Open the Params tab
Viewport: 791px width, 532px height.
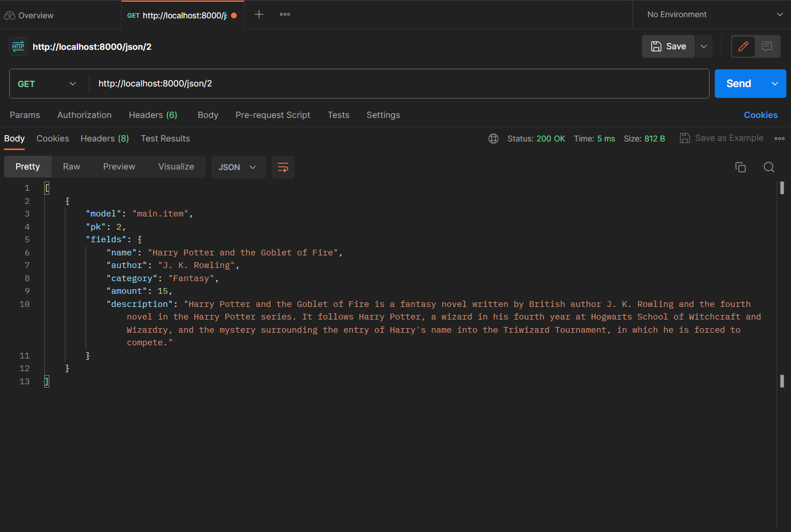point(25,115)
